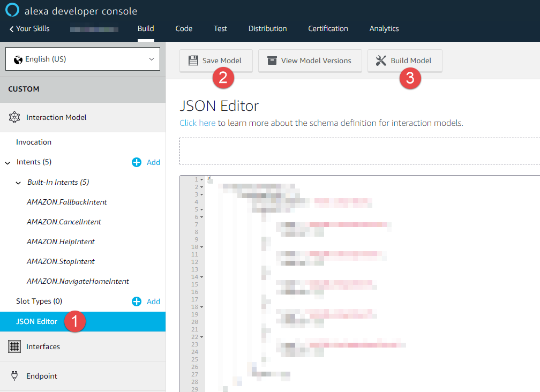Click the globe icon in language selector
This screenshot has width=540, height=392.
(18, 60)
